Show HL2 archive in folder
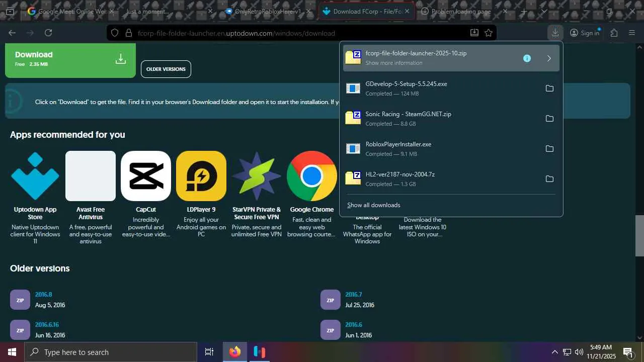The height and width of the screenshot is (362, 644). click(x=549, y=179)
